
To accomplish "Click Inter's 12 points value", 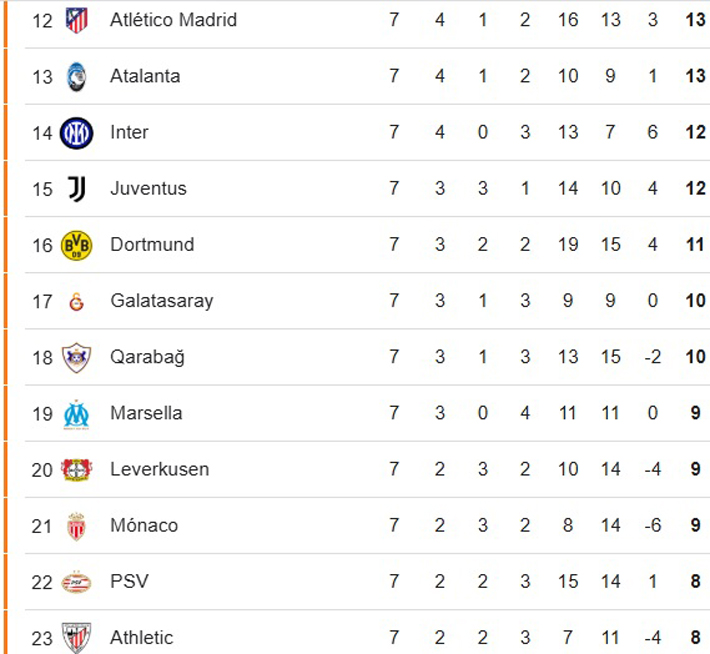I will [x=696, y=132].
